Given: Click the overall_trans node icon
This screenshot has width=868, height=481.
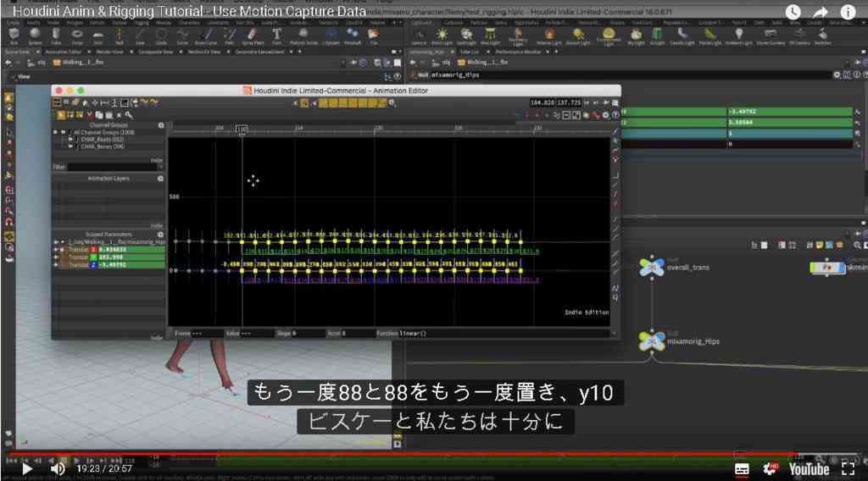Looking at the screenshot, I should pos(652,267).
